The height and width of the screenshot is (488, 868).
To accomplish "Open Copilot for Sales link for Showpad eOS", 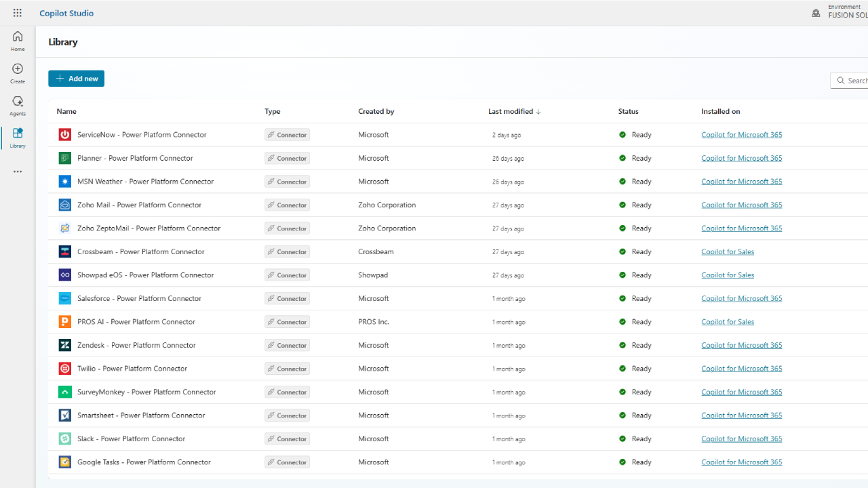I will tap(728, 275).
